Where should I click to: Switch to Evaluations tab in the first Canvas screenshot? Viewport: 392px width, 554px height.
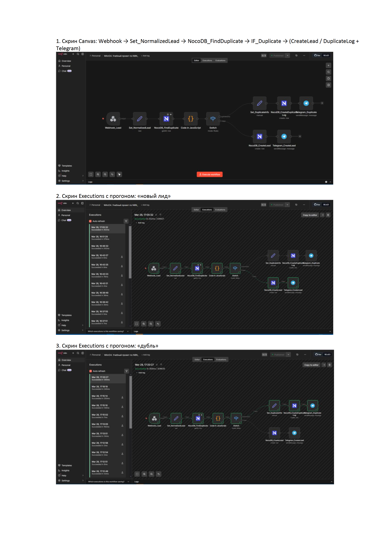tap(220, 60)
